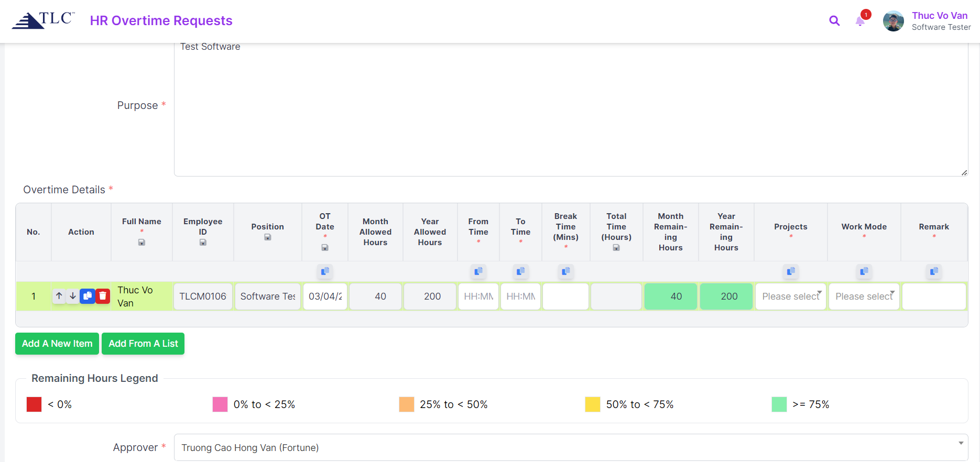Click copy-down icon under Projects column
This screenshot has height=462, width=980.
[x=791, y=271]
